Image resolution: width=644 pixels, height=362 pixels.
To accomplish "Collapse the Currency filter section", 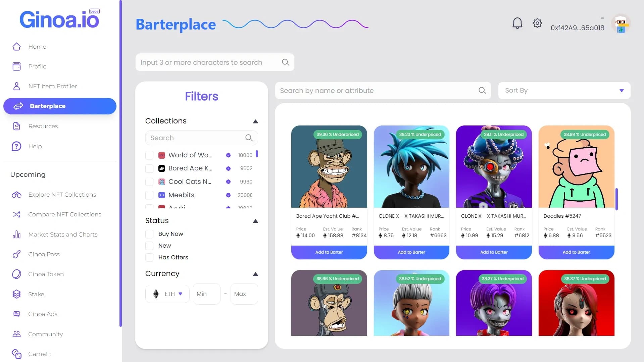I will [255, 274].
